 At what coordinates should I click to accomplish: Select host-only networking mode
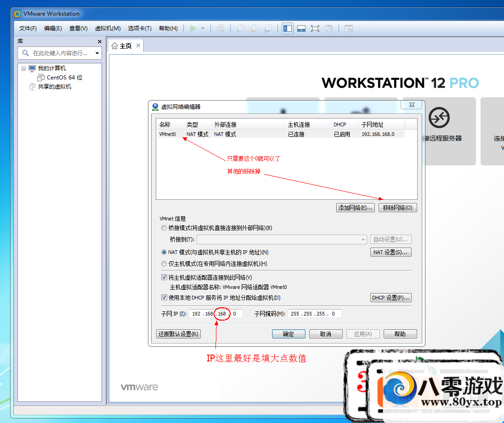(x=164, y=263)
